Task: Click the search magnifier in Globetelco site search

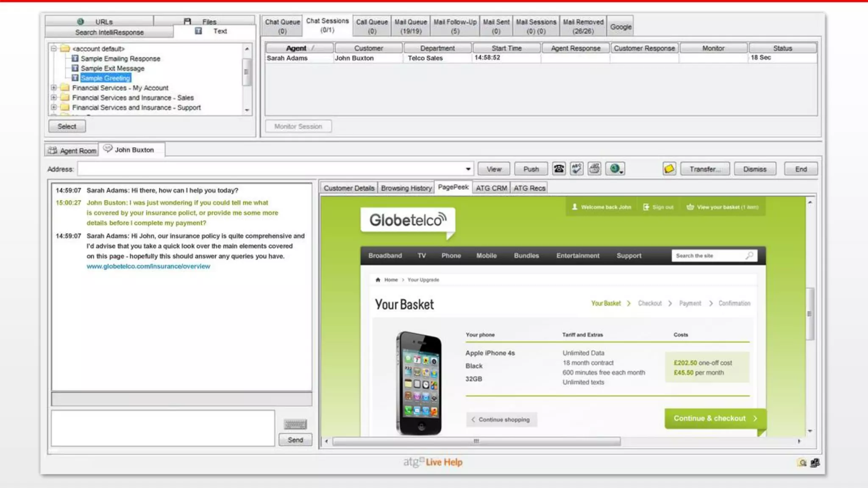Action: click(x=749, y=255)
